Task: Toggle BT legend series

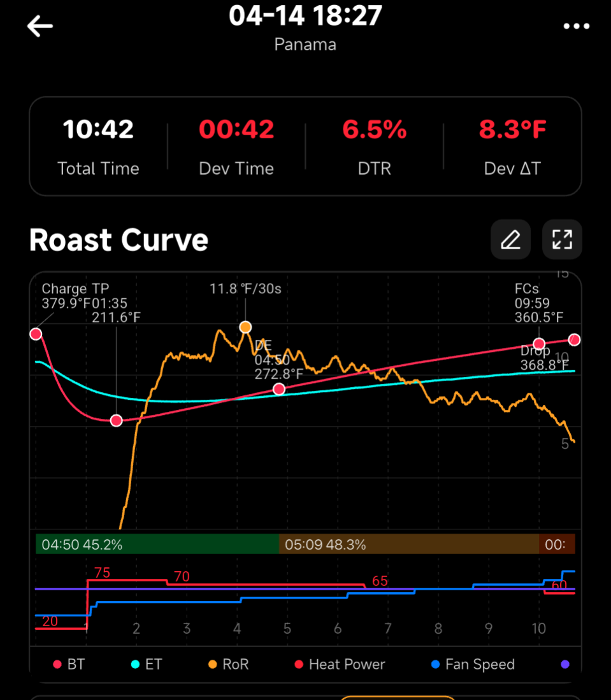Action: 69,664
